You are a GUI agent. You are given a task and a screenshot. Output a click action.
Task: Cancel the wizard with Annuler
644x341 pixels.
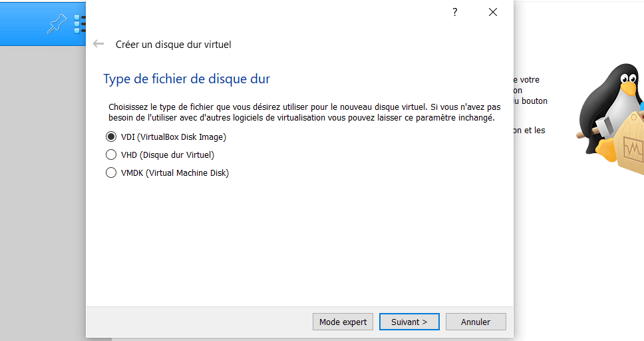click(x=476, y=322)
